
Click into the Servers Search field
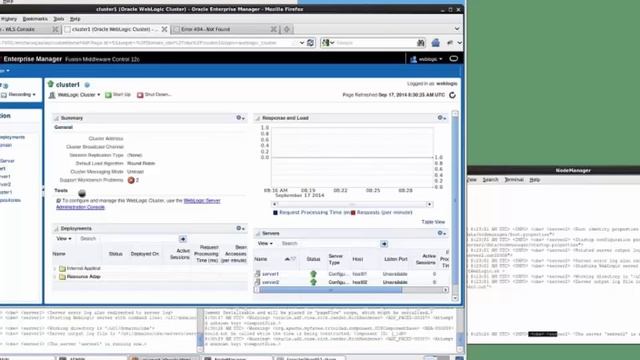pyautogui.click(x=329, y=244)
